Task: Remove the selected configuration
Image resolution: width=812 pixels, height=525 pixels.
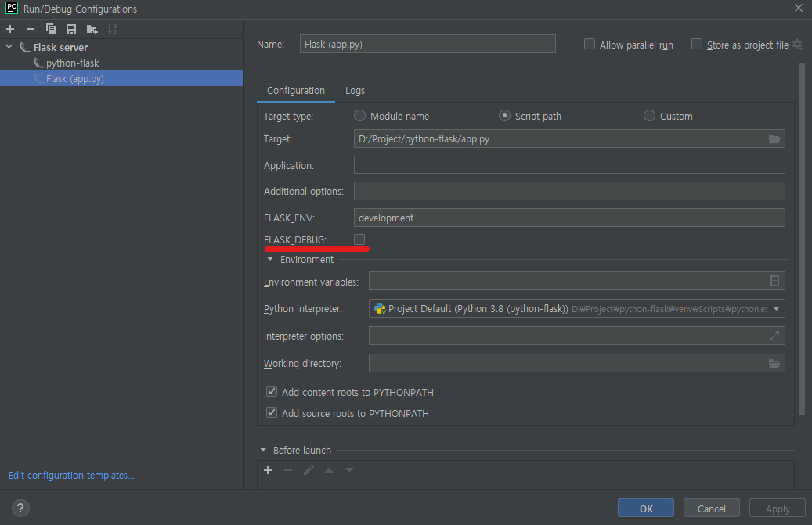Action: click(x=31, y=29)
